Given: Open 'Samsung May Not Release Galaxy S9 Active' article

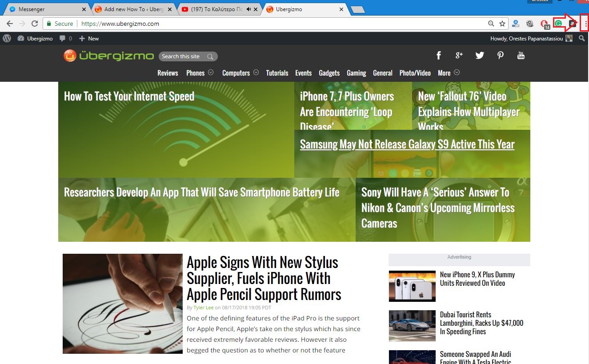Looking at the screenshot, I should [407, 144].
